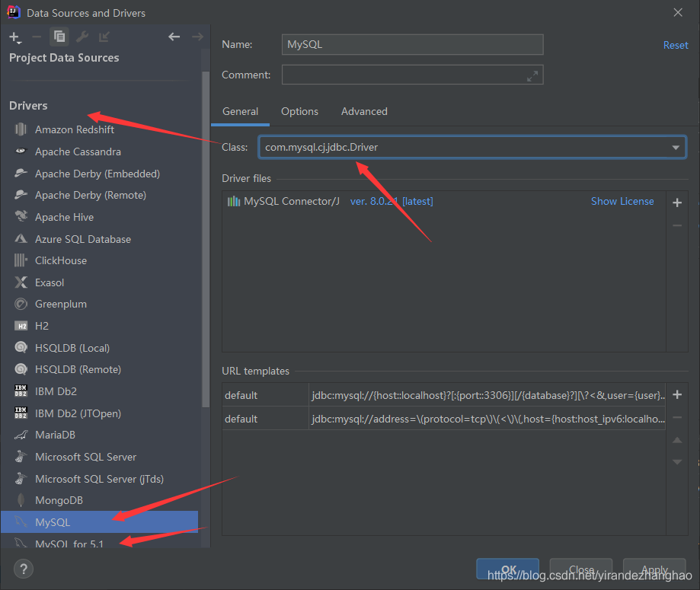Image resolution: width=700 pixels, height=590 pixels.
Task: Click the add data source plus icon
Action: click(x=14, y=37)
